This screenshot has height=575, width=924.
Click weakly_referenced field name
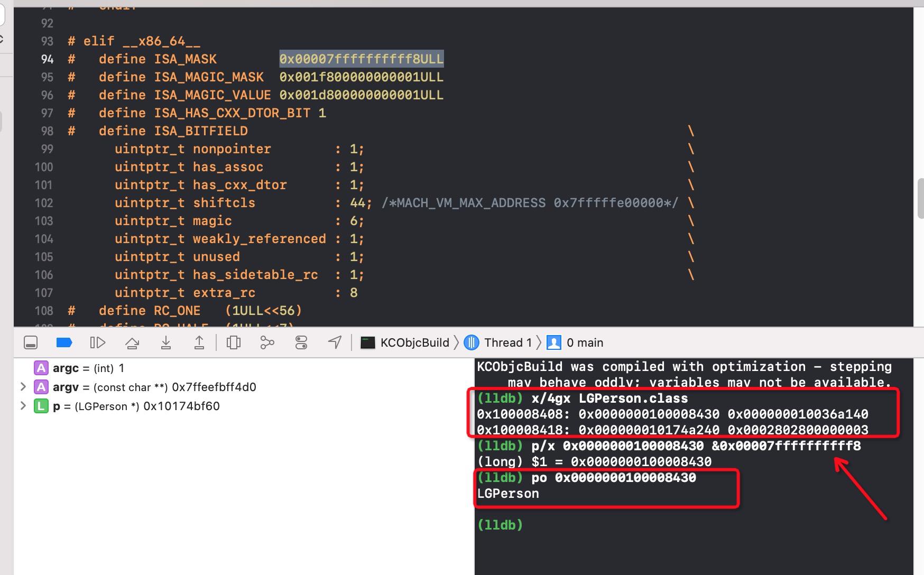(260, 239)
